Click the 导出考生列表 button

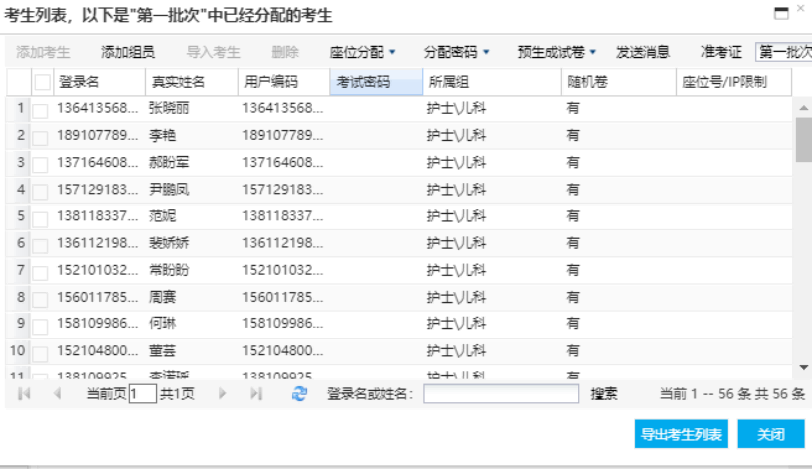(681, 434)
